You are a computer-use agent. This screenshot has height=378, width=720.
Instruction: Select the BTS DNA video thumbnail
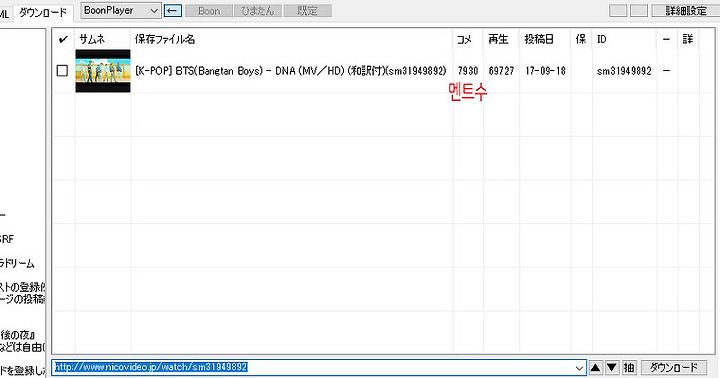(103, 71)
